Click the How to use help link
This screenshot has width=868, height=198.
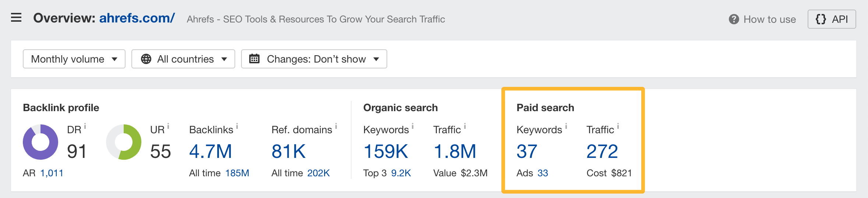point(770,19)
